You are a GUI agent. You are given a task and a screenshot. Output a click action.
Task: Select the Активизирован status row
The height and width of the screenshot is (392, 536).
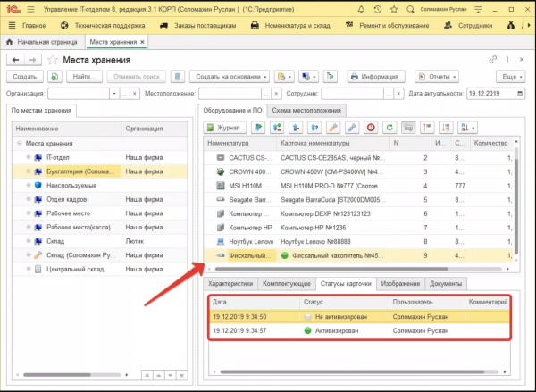pyautogui.click(x=359, y=330)
